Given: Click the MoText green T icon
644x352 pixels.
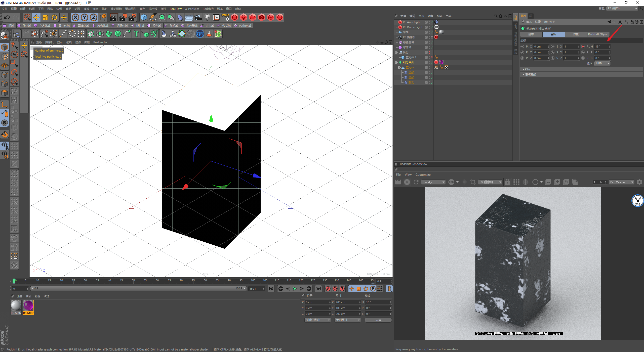Looking at the screenshot, I should tap(136, 34).
